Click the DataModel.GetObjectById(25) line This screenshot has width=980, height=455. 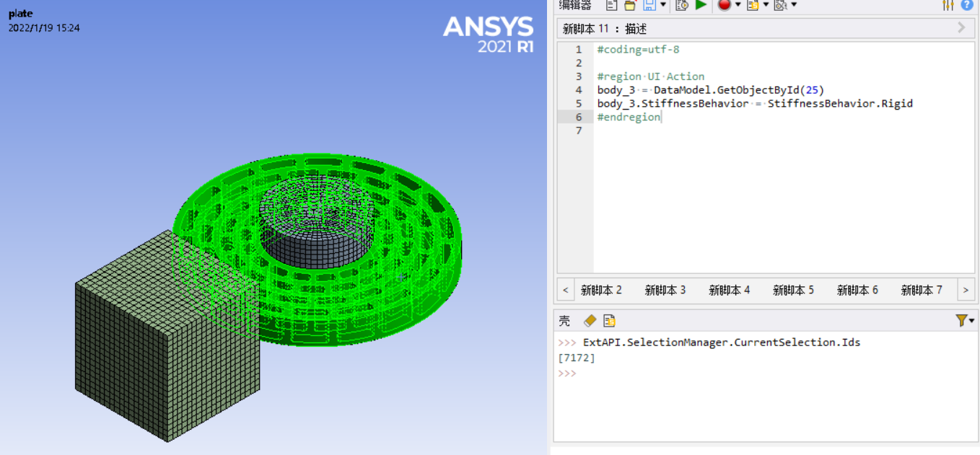[x=711, y=90]
